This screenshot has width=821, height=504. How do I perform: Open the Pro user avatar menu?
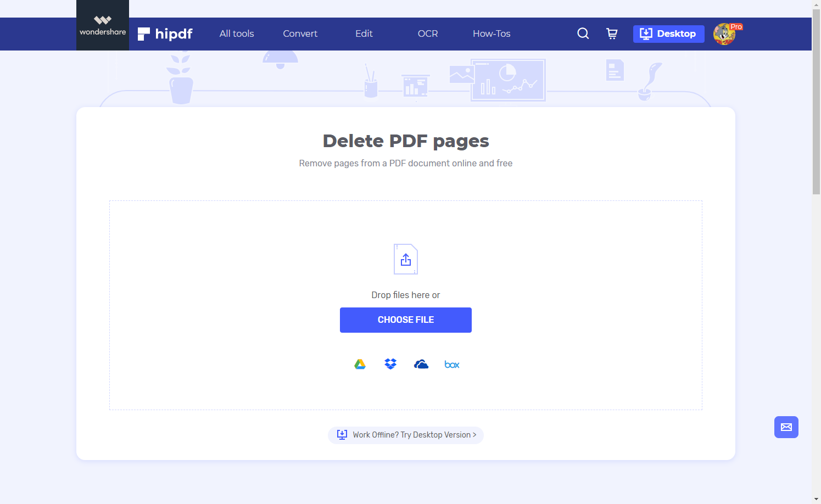pos(725,34)
